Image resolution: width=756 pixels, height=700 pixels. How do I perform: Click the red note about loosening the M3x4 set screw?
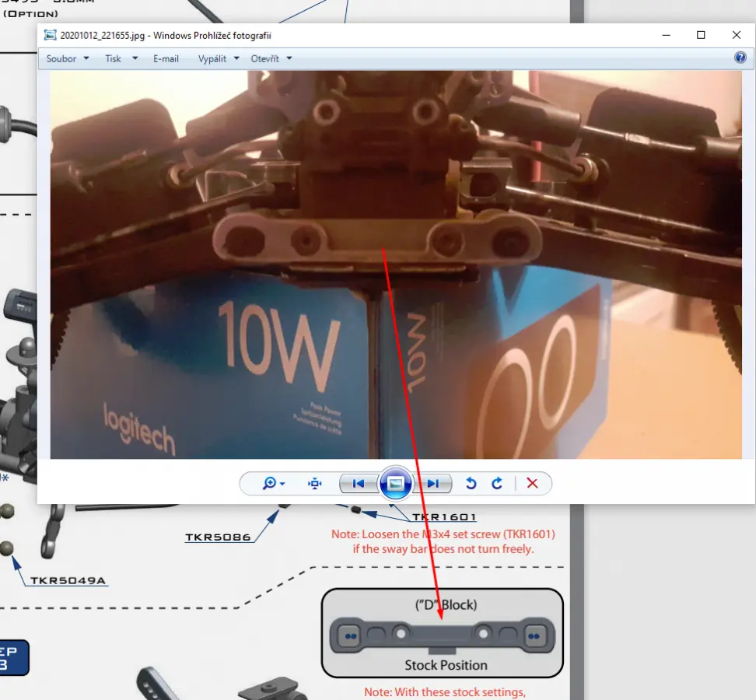click(x=443, y=541)
